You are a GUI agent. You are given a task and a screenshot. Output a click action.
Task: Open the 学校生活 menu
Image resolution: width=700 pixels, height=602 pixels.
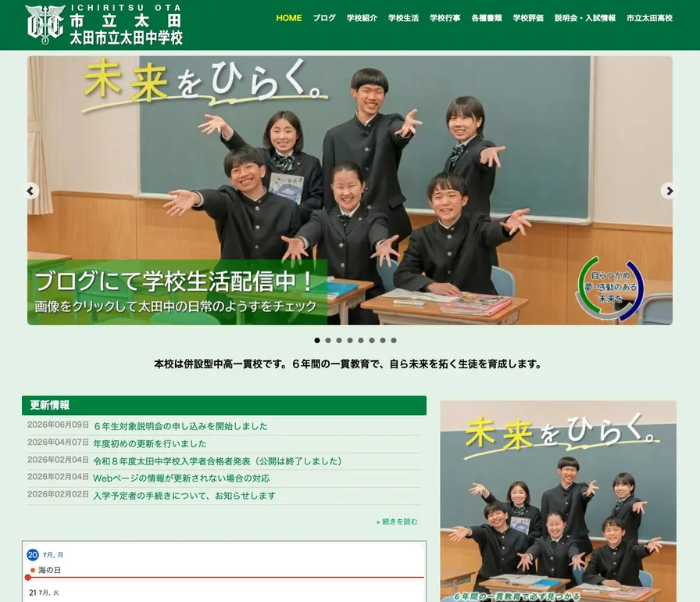tap(404, 18)
